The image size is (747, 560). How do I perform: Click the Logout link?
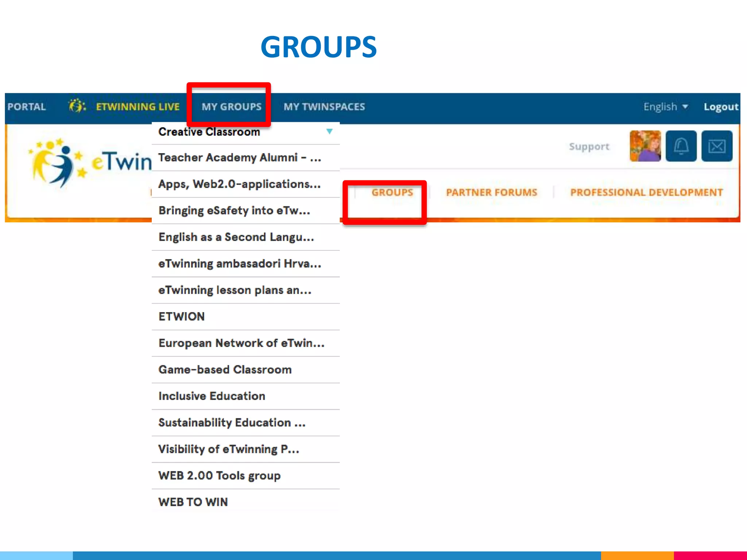[x=721, y=107]
